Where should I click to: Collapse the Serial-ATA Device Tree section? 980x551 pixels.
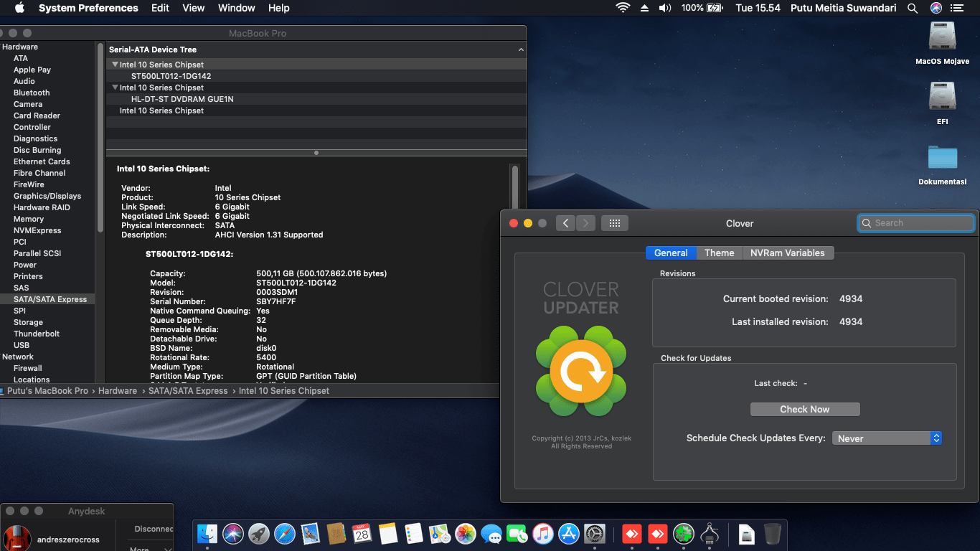520,50
